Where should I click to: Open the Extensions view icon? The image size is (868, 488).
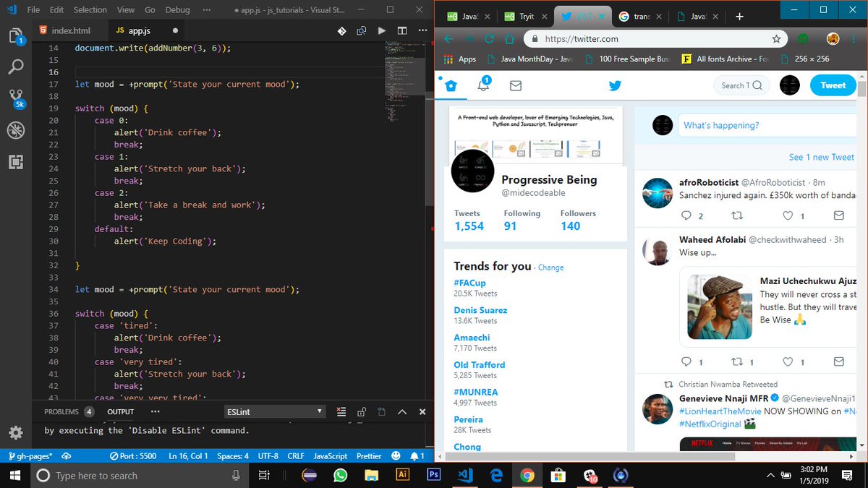coord(15,161)
